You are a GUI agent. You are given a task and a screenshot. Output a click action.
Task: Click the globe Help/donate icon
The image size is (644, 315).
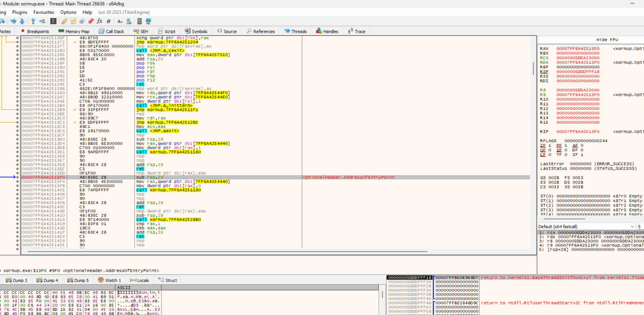coord(148,21)
